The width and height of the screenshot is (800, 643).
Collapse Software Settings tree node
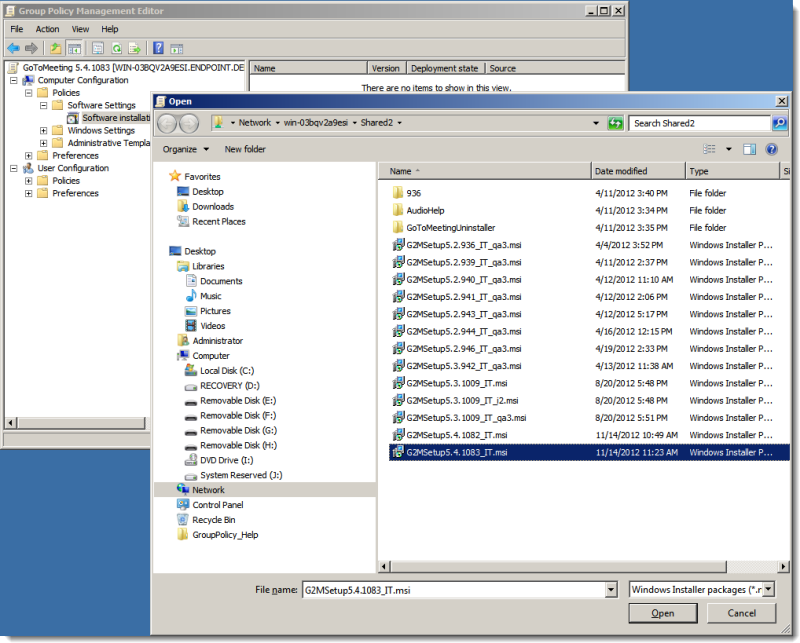point(43,105)
